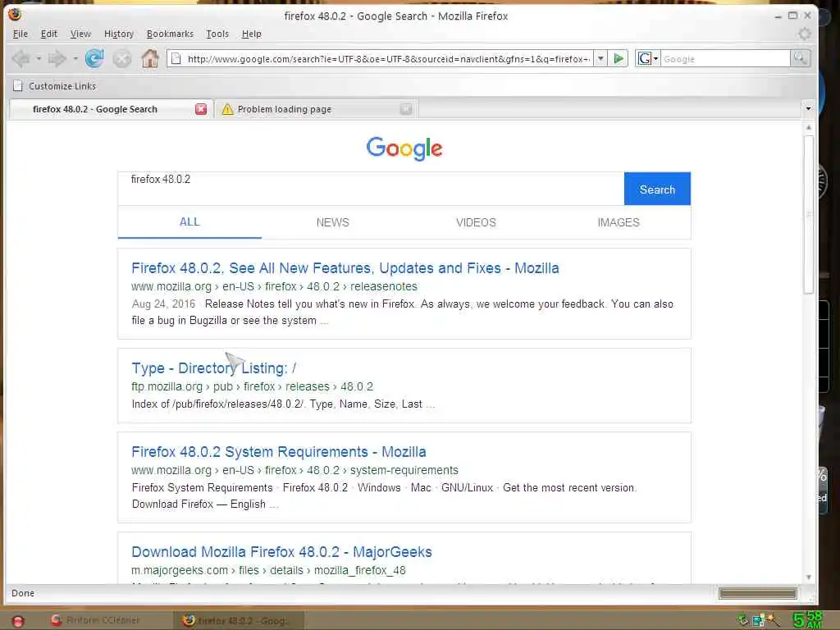Click the m.majorgeeks.com files details breadcrumb
The image size is (840, 630).
coord(268,571)
